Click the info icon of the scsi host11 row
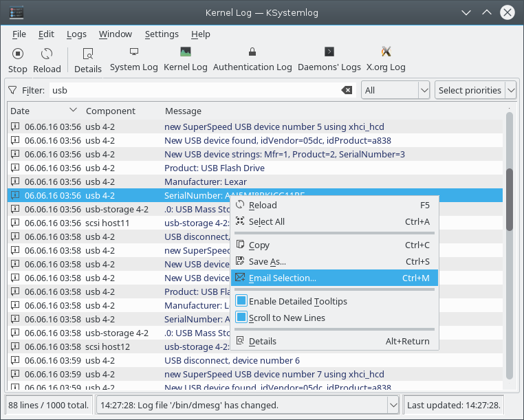This screenshot has width=524, height=420. 15,223
